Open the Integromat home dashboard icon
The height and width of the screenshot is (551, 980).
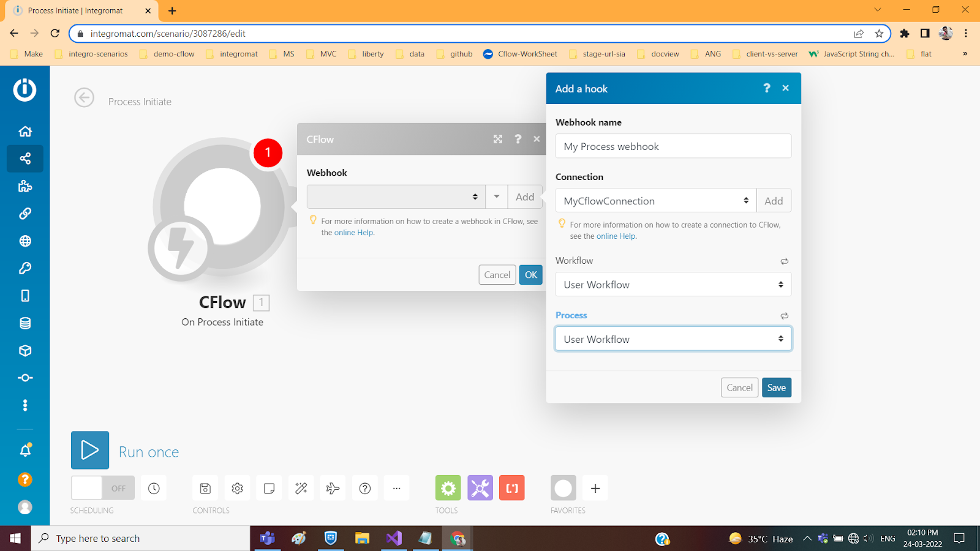point(25,131)
